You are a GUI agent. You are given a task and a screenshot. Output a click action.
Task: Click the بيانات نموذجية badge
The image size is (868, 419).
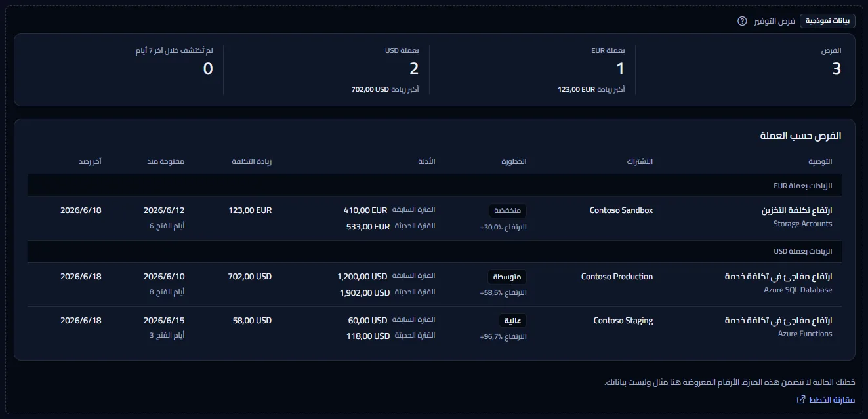coord(827,21)
